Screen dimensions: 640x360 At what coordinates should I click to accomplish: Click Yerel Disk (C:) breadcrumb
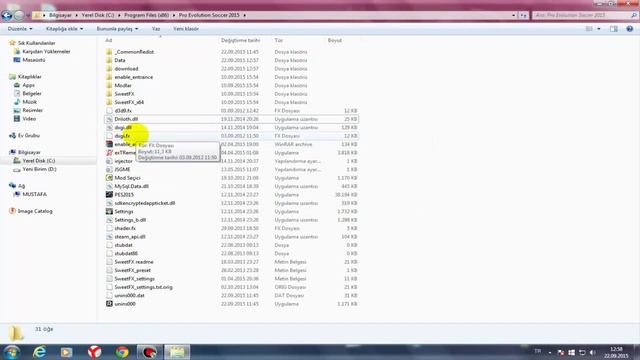coord(98,15)
